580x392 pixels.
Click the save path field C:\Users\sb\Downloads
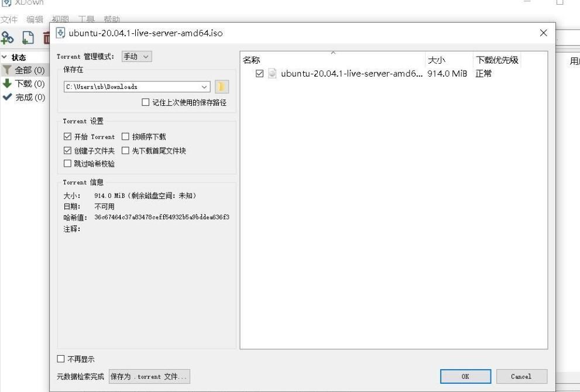pyautogui.click(x=137, y=87)
